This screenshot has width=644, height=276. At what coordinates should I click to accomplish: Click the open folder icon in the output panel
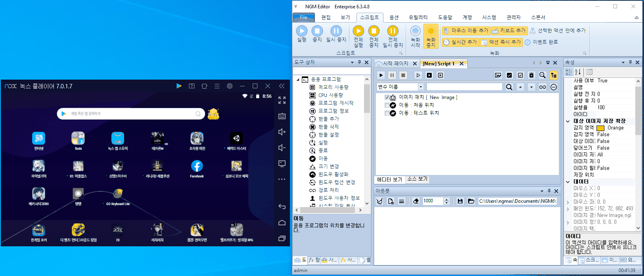point(471,201)
